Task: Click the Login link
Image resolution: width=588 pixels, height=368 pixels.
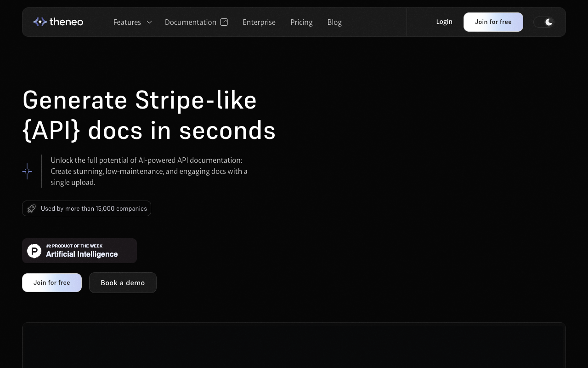Action: [x=444, y=22]
